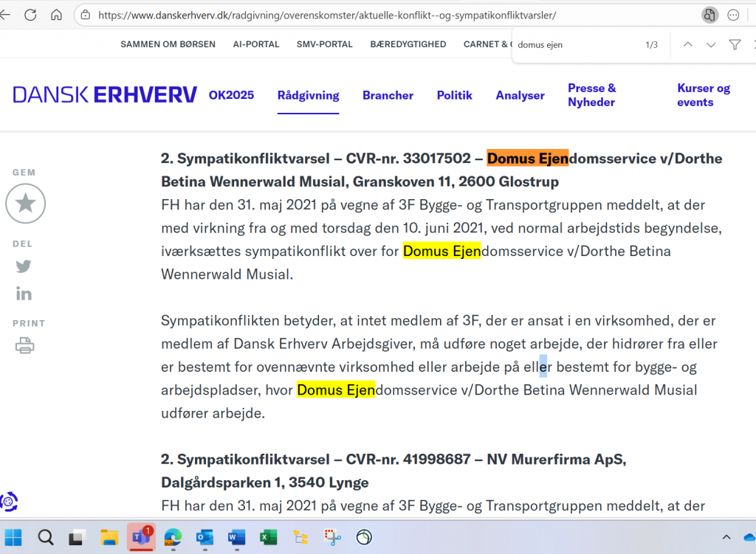Open Excel from the taskbar
756x554 pixels.
(x=269, y=537)
